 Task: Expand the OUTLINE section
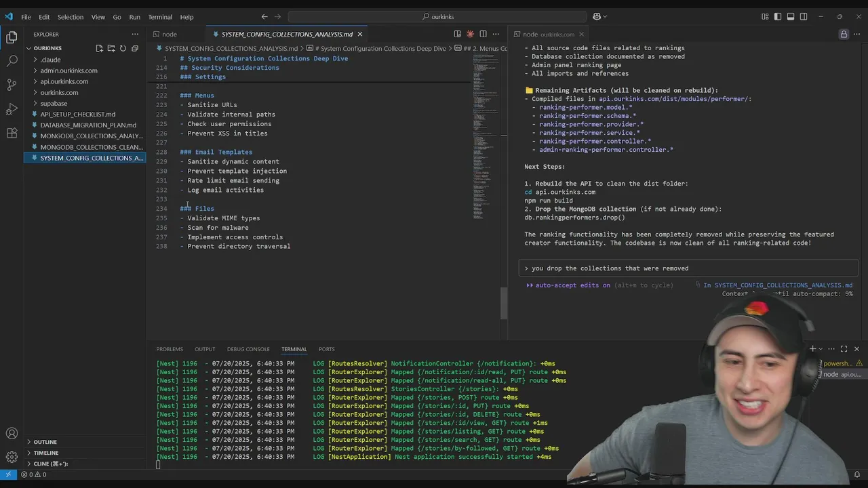point(85,442)
